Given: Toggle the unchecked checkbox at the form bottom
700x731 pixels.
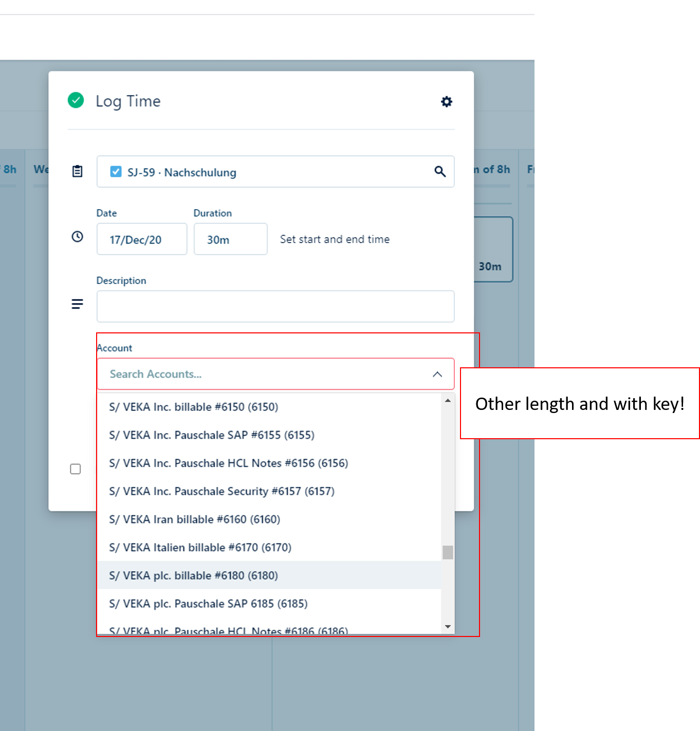Looking at the screenshot, I should click(76, 469).
